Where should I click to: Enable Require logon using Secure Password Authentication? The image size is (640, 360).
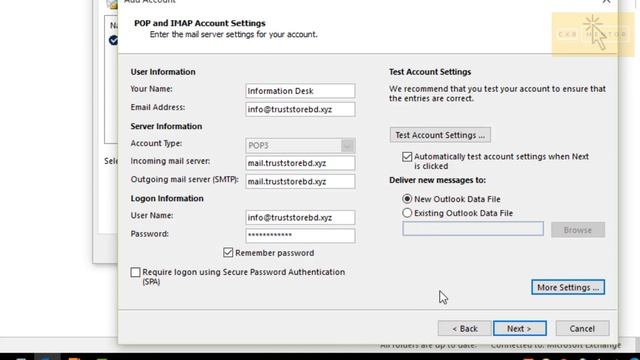click(136, 272)
